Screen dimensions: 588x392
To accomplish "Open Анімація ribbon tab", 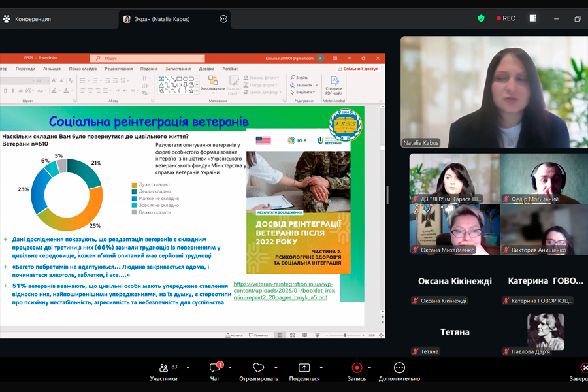I will pos(52,69).
